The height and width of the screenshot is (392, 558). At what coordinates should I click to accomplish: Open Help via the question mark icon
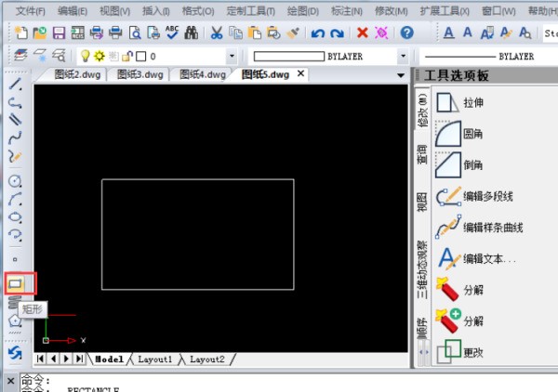pyautogui.click(x=406, y=33)
